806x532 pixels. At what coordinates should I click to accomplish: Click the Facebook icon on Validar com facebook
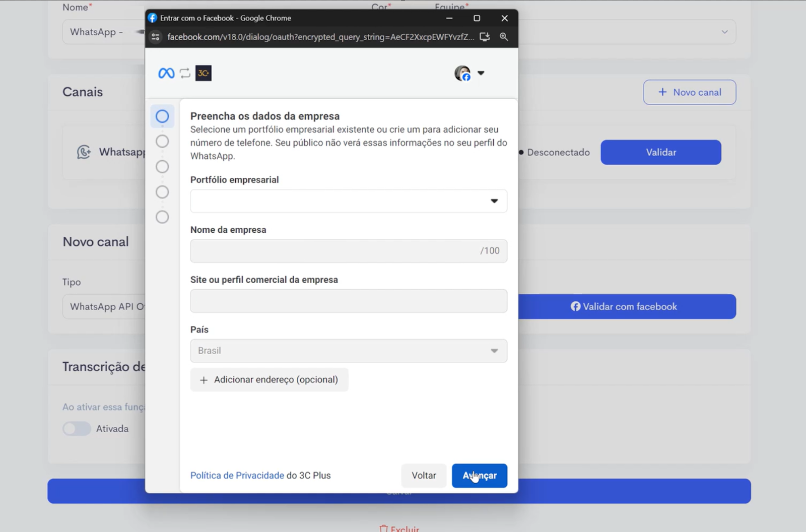pos(575,306)
